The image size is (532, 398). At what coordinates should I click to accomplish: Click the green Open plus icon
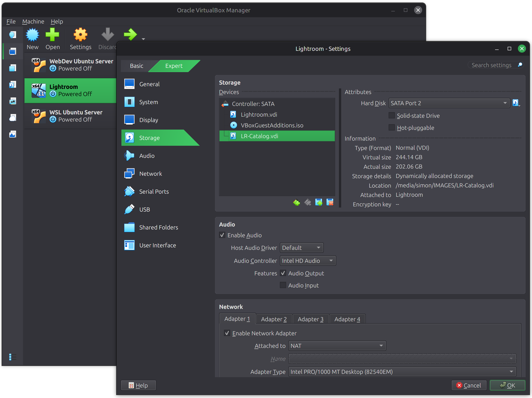[x=52, y=35]
